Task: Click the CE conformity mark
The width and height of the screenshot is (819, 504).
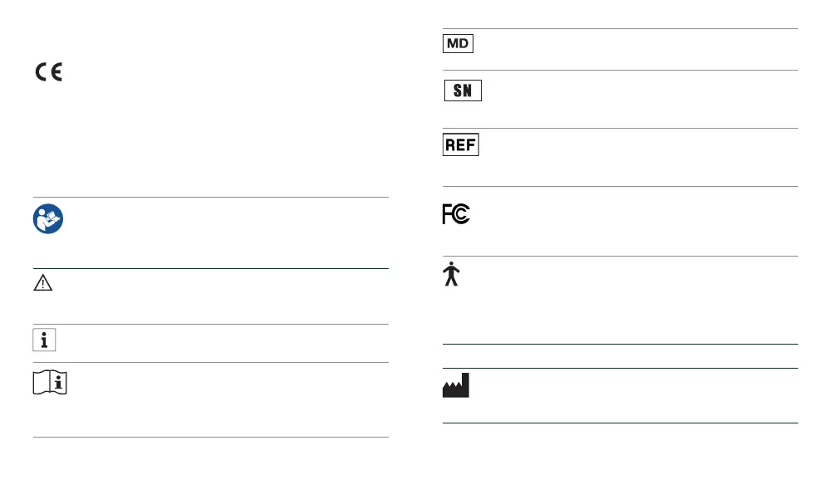Action: pos(48,72)
